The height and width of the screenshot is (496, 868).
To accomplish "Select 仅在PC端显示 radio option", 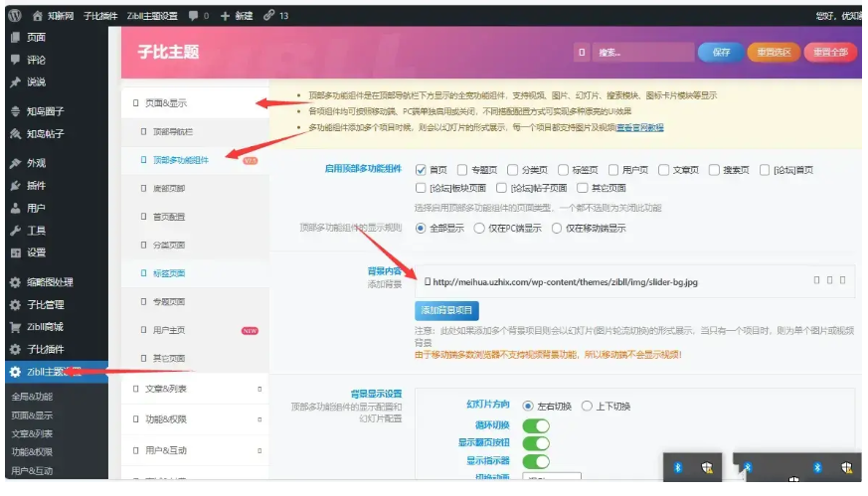I will pyautogui.click(x=480, y=228).
